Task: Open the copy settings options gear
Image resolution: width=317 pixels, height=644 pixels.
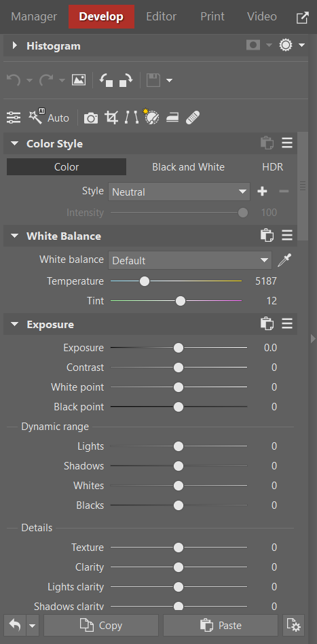Action: [294, 626]
